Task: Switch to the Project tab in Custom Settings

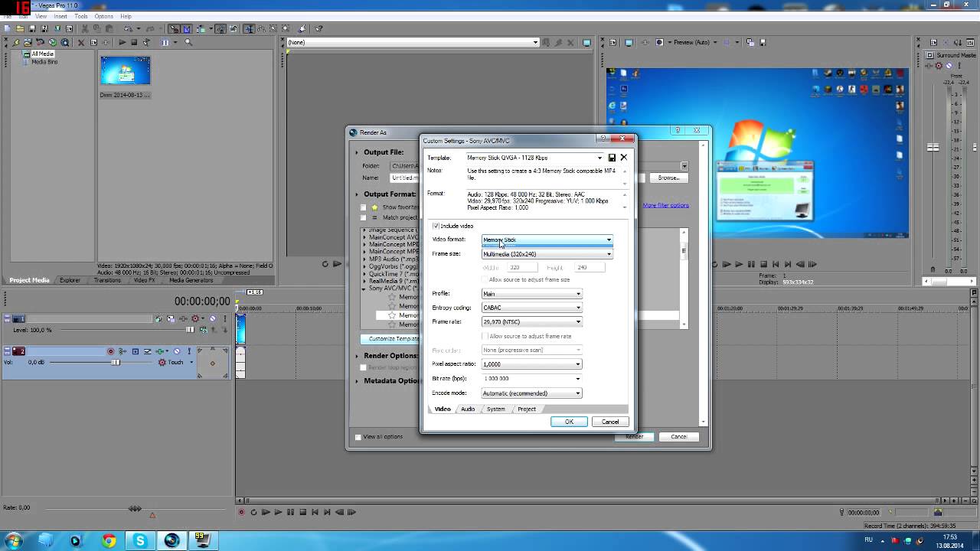Action: click(527, 409)
